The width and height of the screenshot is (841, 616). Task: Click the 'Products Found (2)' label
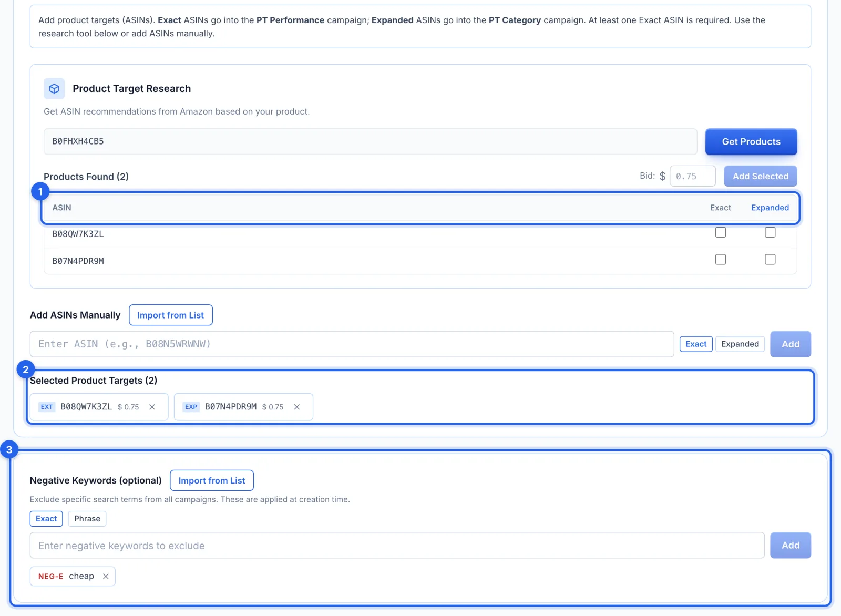(x=86, y=177)
